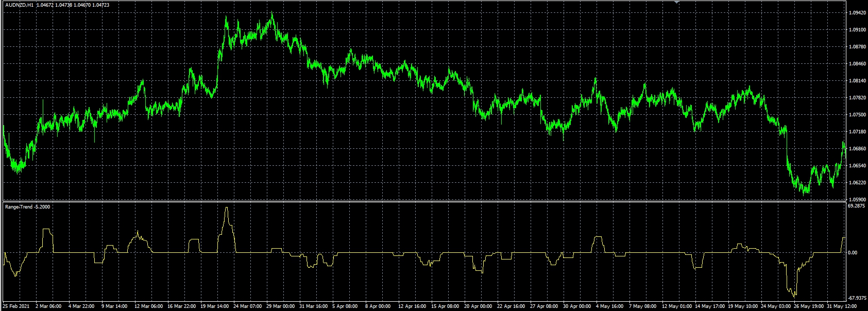
Task: Click the 1.09100 price axis label
Action: click(x=857, y=30)
